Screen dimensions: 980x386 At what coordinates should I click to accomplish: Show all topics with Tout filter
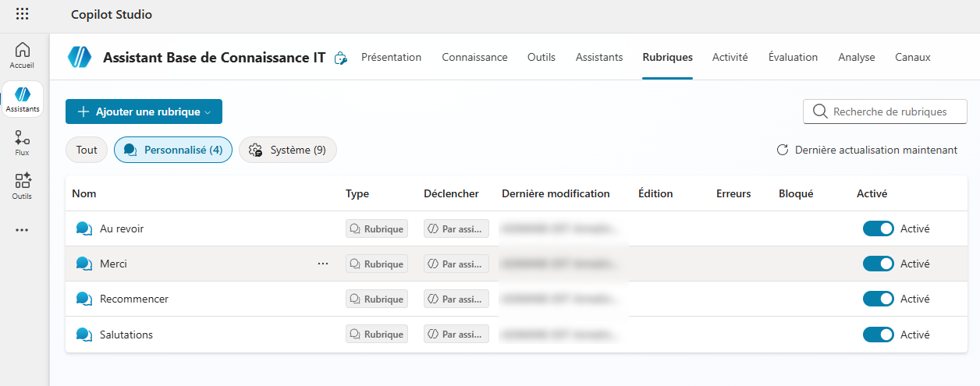coord(87,150)
